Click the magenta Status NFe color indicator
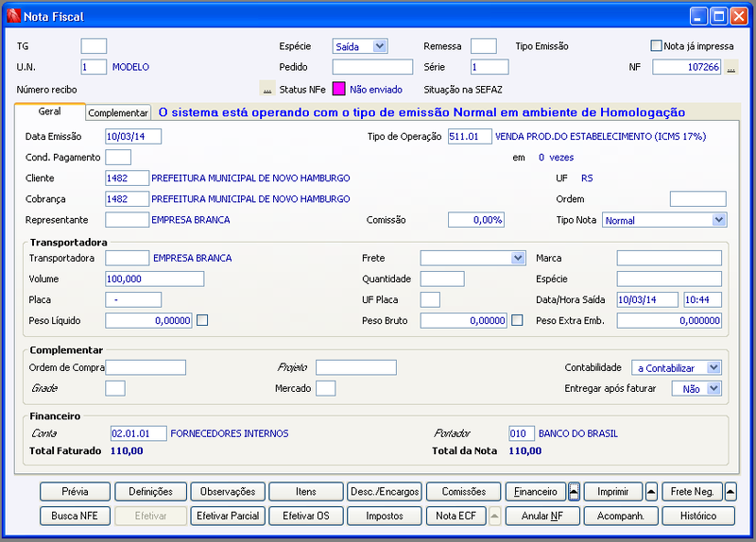 (339, 89)
